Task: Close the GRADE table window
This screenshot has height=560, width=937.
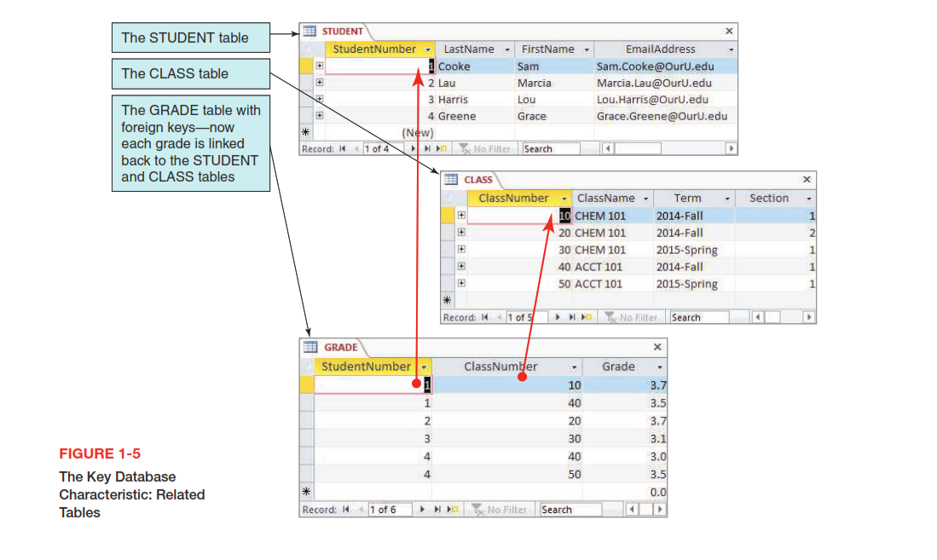Action: (657, 347)
